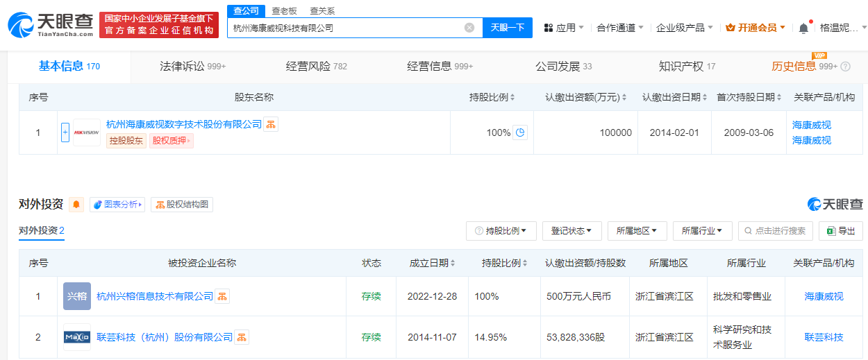Image resolution: width=868 pixels, height=360 pixels.
Task: Expand the shareholder row with the plus icon
Action: pyautogui.click(x=65, y=132)
